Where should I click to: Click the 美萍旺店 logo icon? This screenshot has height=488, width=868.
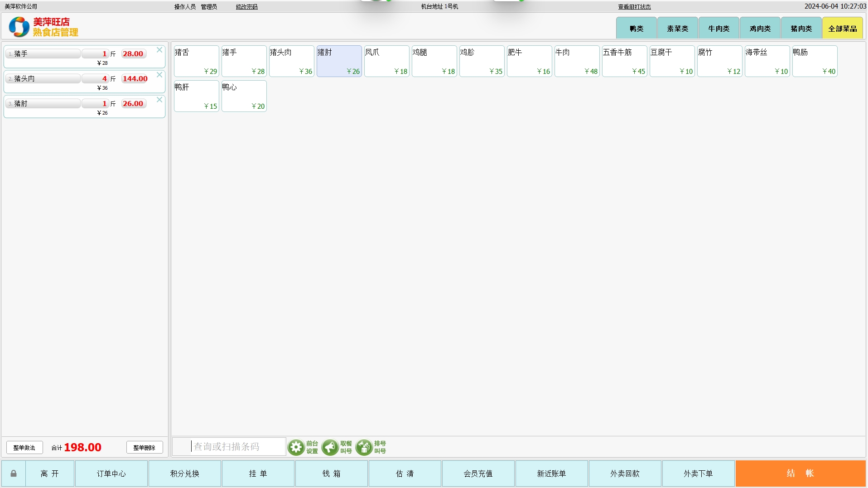tap(19, 27)
